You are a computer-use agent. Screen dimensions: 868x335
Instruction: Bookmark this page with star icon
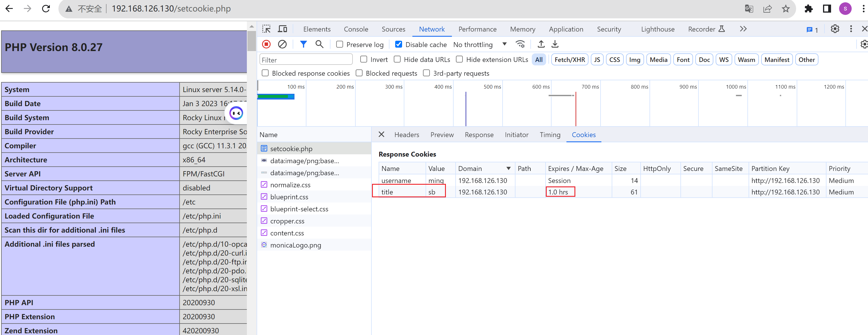786,9
